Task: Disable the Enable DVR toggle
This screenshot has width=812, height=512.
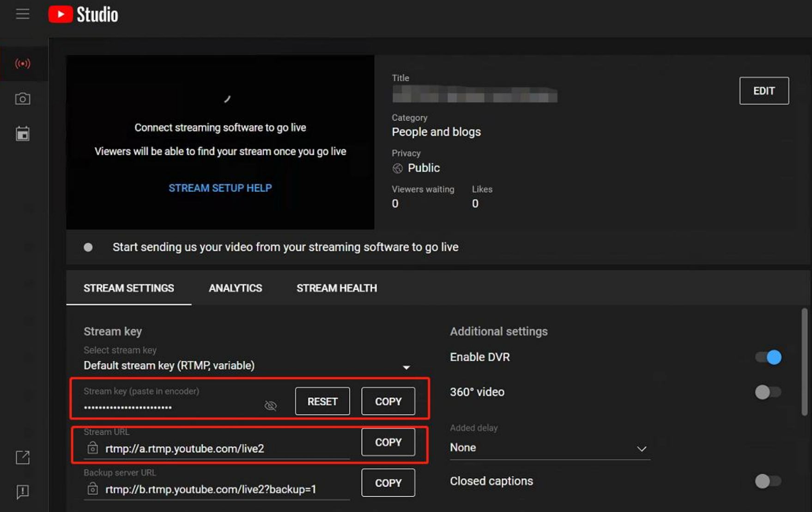Action: click(768, 357)
